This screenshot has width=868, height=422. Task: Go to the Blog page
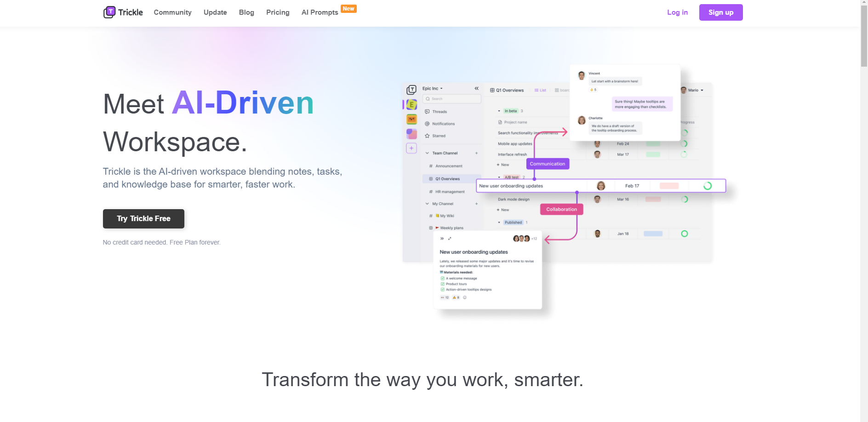[x=246, y=12]
